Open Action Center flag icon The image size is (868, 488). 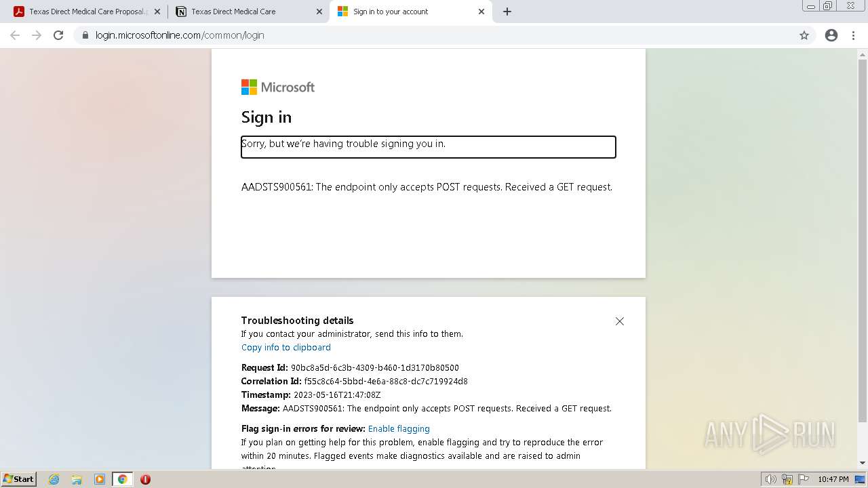803,479
